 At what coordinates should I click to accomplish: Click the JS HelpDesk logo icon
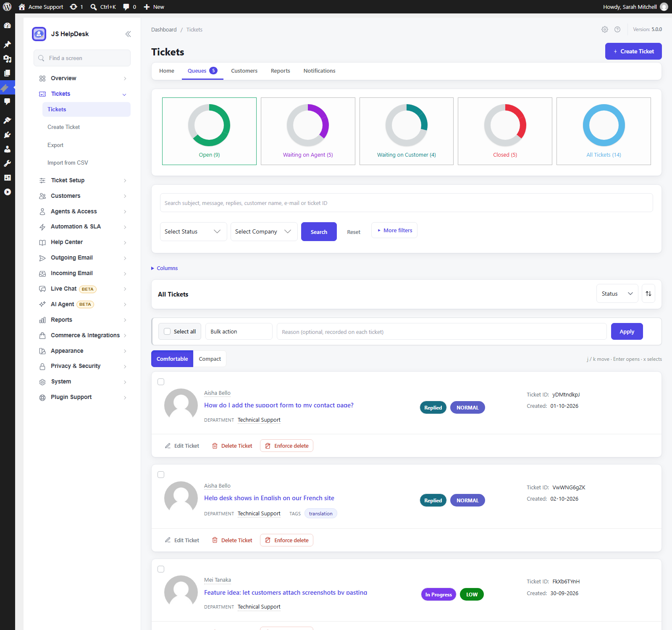tap(39, 34)
